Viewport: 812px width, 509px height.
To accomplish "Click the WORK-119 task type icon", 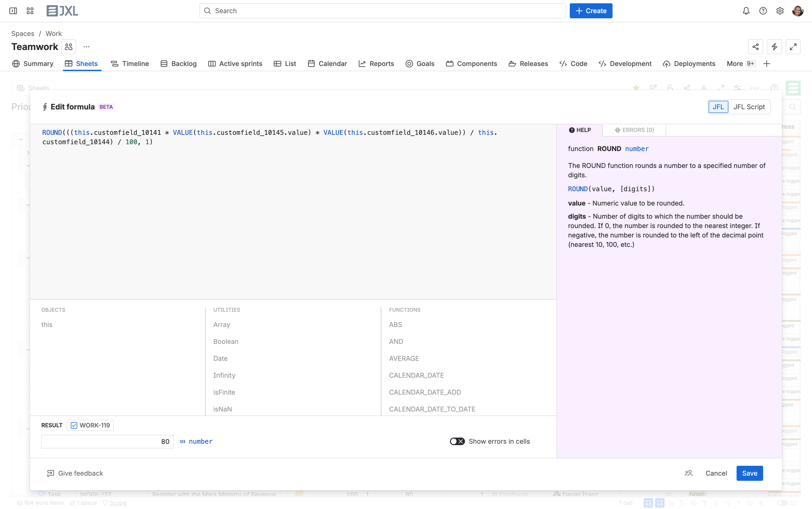I will [74, 425].
